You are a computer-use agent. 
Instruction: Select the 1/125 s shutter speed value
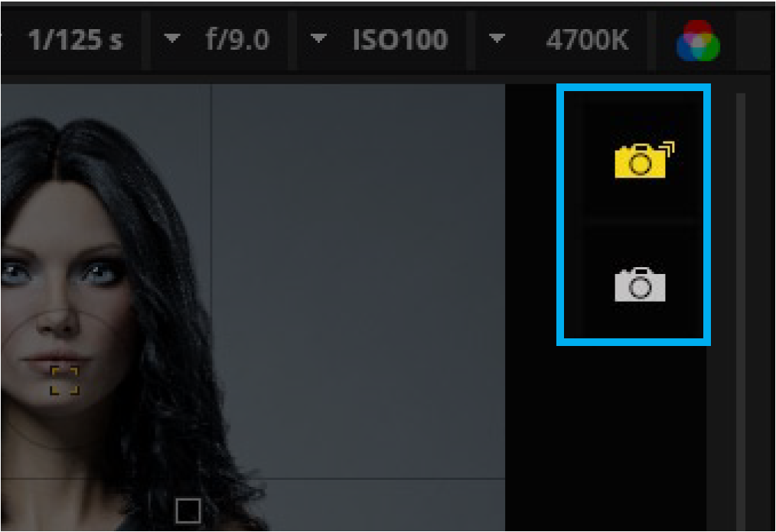[75, 40]
